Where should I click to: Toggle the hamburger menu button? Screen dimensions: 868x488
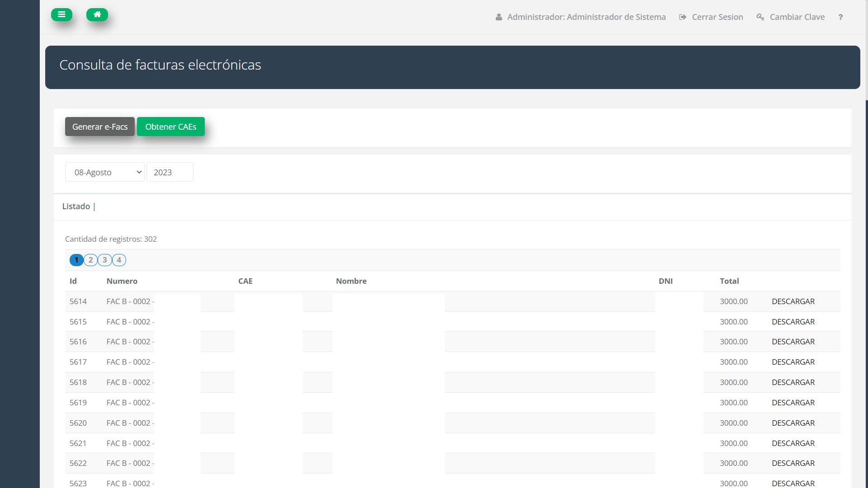(61, 14)
